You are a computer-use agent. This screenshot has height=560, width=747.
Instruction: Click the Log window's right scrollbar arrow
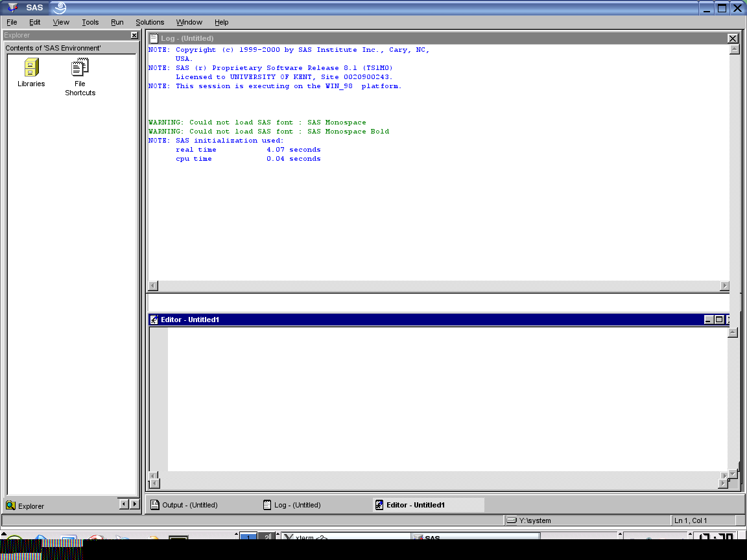pyautogui.click(x=724, y=285)
